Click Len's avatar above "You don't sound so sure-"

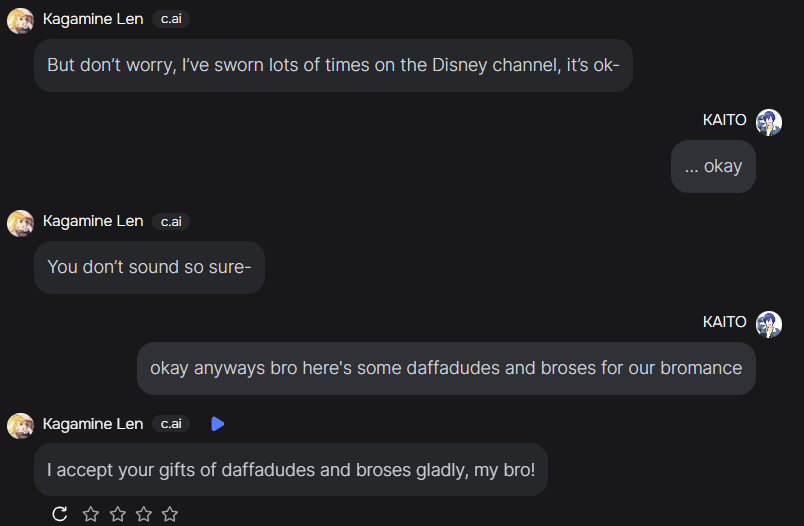(x=20, y=222)
